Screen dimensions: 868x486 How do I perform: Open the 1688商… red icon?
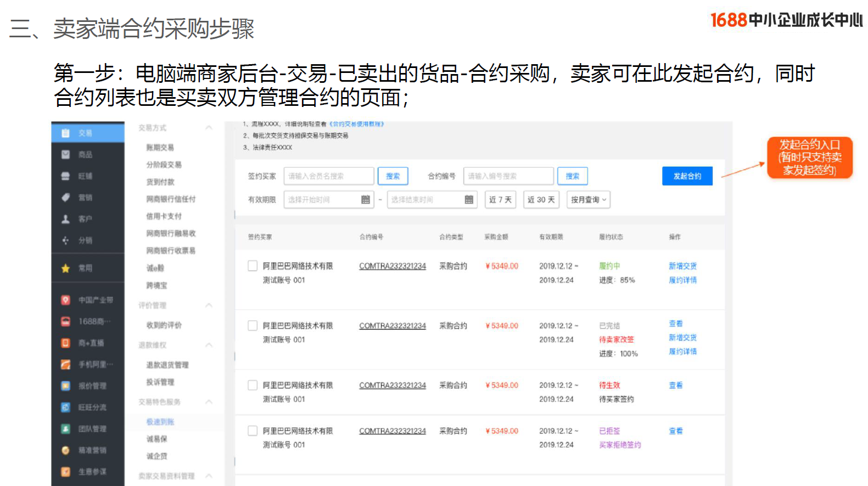[66, 321]
